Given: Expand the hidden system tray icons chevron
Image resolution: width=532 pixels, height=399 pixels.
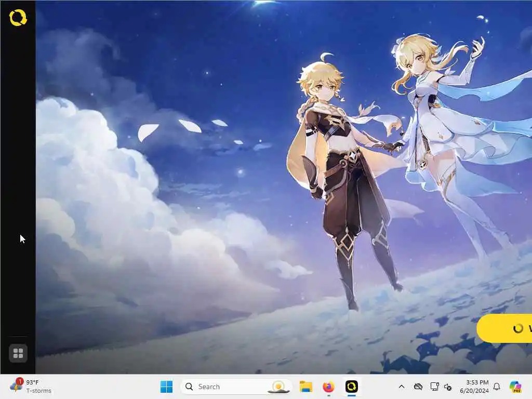Looking at the screenshot, I should [402, 387].
